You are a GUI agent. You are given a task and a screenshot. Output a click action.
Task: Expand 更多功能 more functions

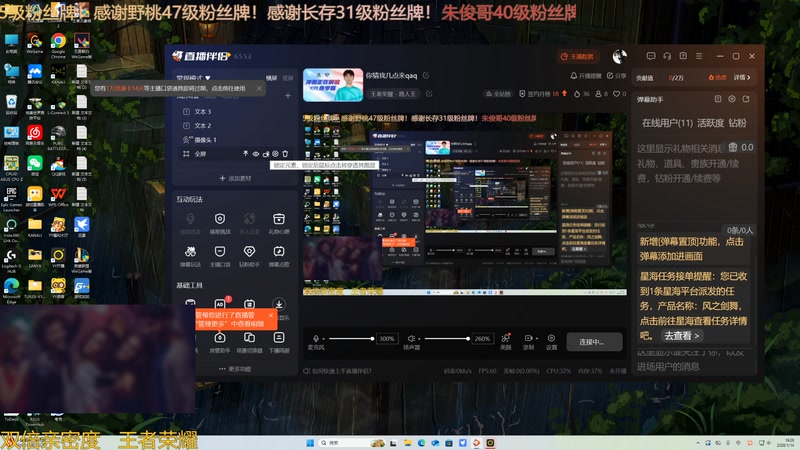click(235, 369)
